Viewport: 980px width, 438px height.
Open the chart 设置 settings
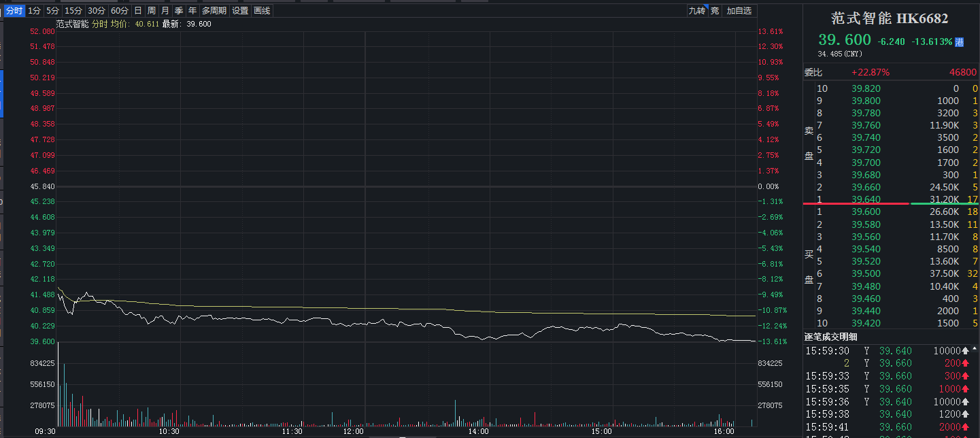pos(239,10)
